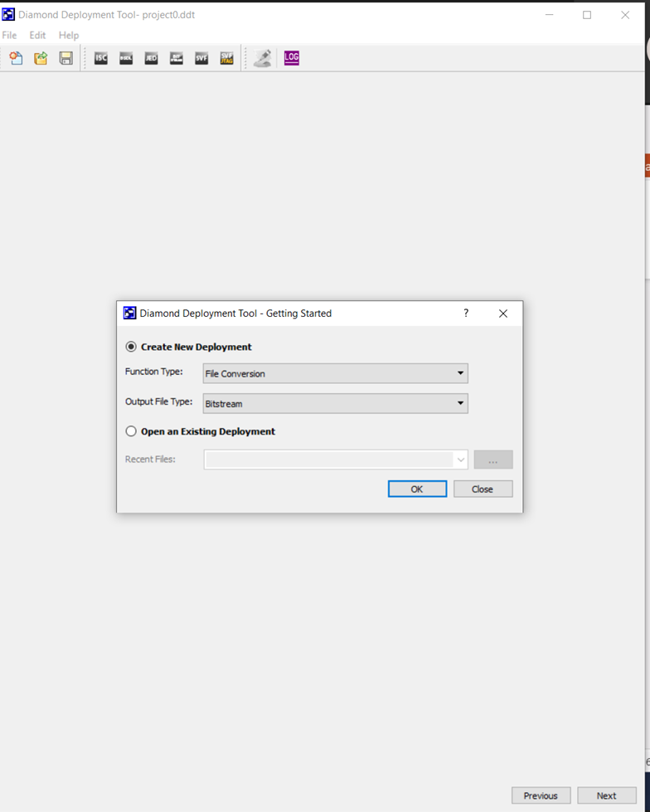Click the JED toolbar icon
The image size is (650, 812).
(x=151, y=58)
